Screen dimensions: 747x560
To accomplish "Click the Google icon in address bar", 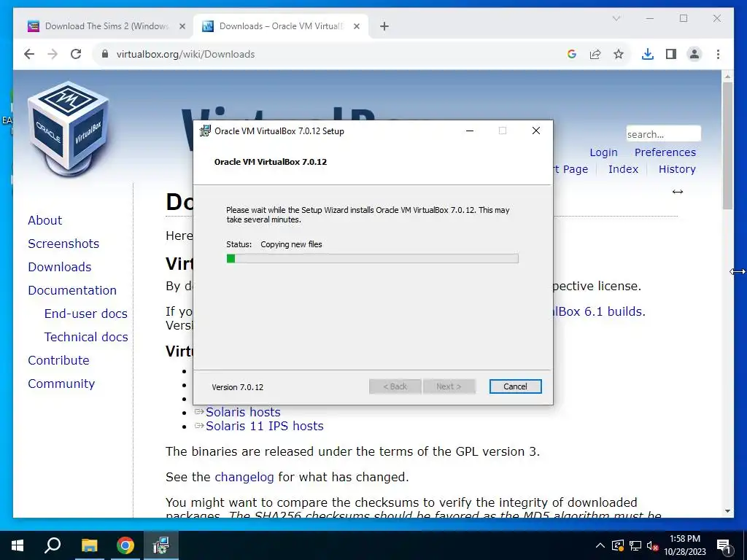I will (x=572, y=54).
